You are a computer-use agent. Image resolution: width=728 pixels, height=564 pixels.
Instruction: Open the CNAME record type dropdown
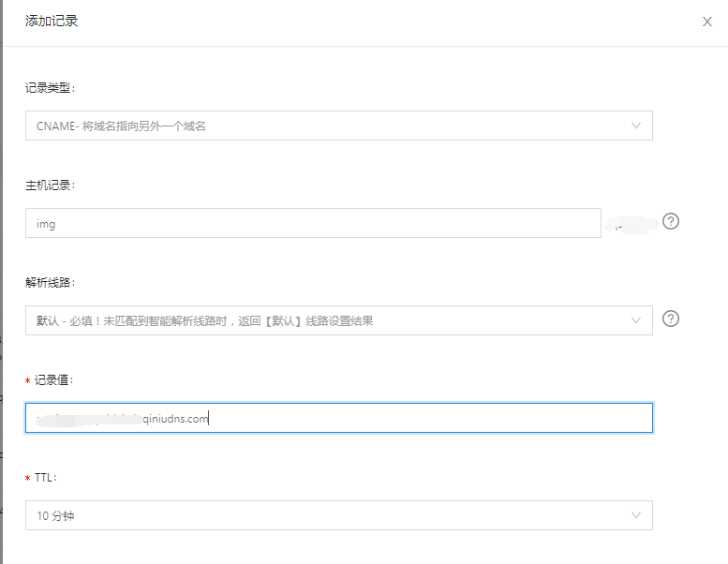click(x=337, y=126)
